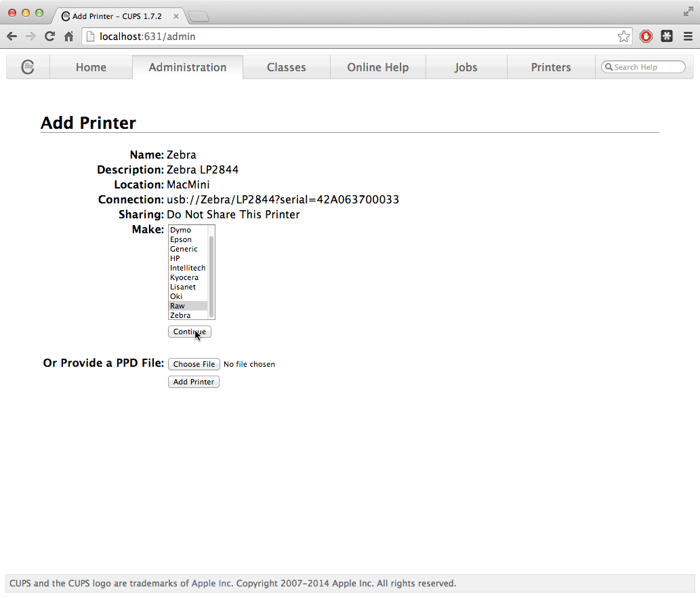Click the location value MacMini
This screenshot has height=598, width=700.
coord(188,185)
